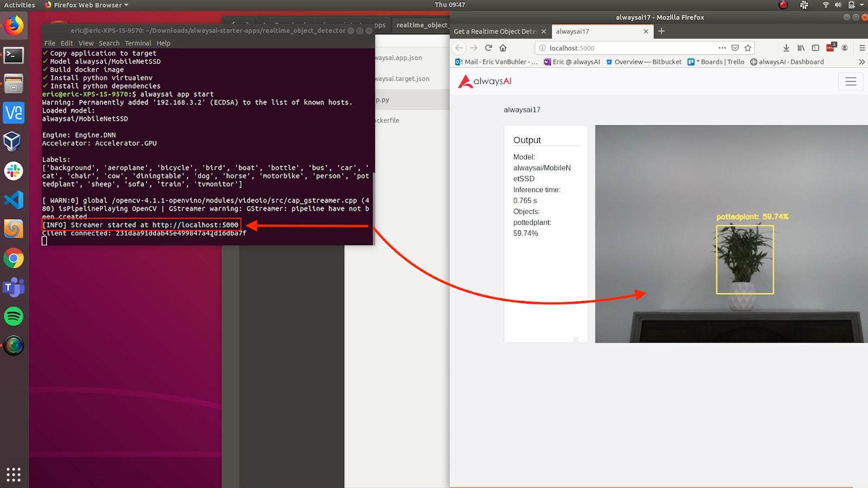This screenshot has width=868, height=488.
Task: Reload the localhost:5000 page
Action: coord(488,48)
